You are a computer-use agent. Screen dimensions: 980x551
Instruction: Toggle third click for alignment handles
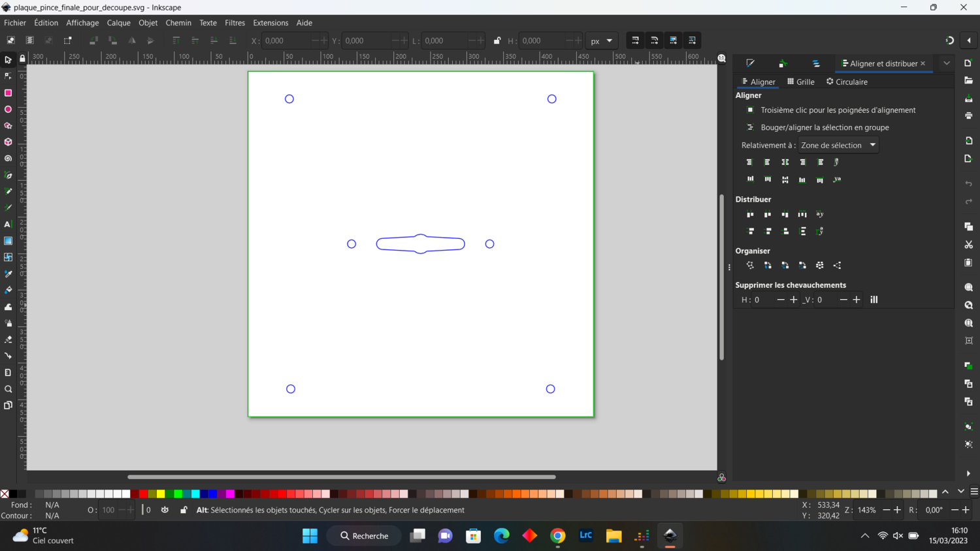click(750, 110)
